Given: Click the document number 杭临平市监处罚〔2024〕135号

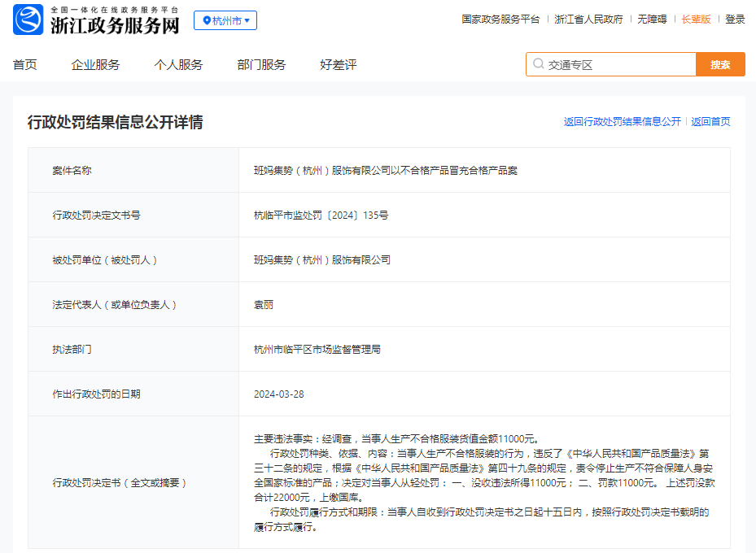Looking at the screenshot, I should pos(321,216).
